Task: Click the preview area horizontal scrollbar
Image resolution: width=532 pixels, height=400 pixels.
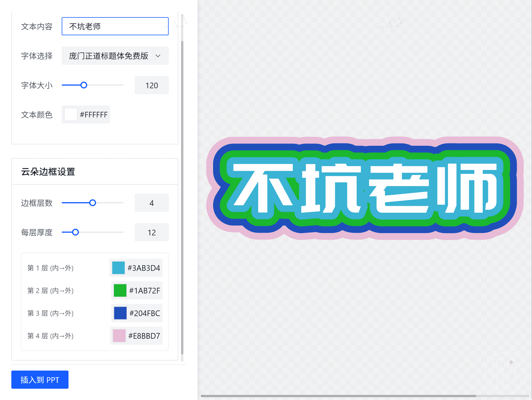Action: tap(338, 396)
